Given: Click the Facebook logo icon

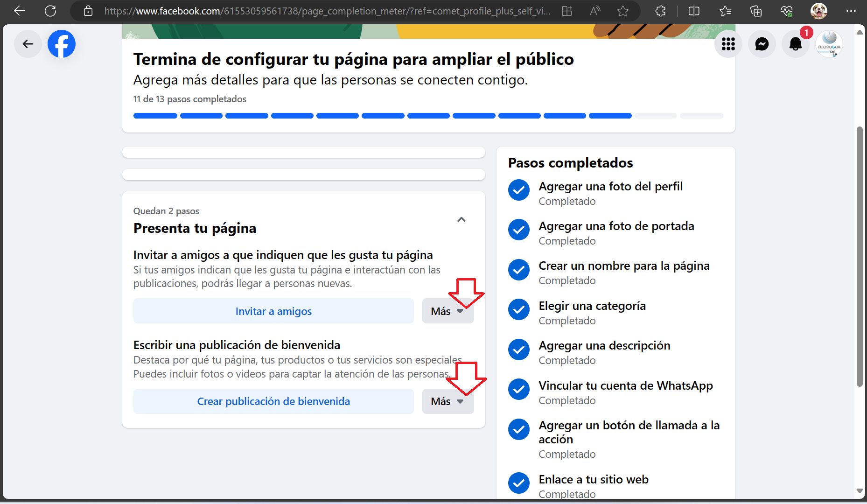Looking at the screenshot, I should coord(62,44).
